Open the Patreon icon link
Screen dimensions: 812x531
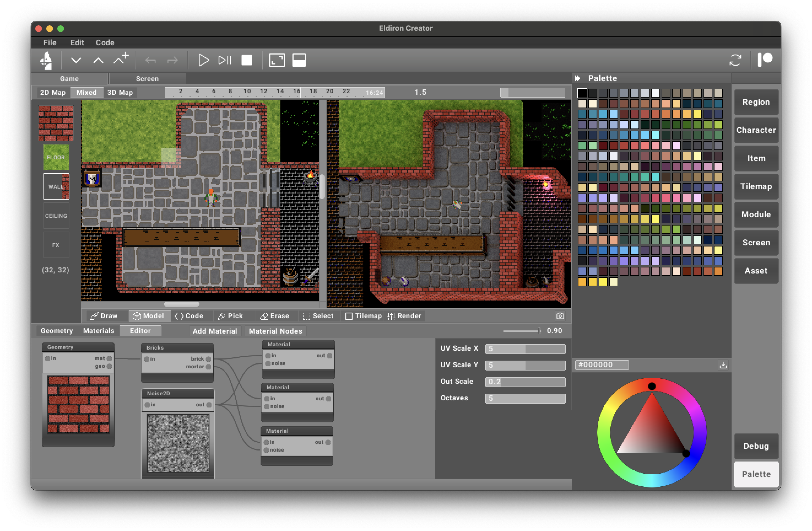tap(765, 60)
